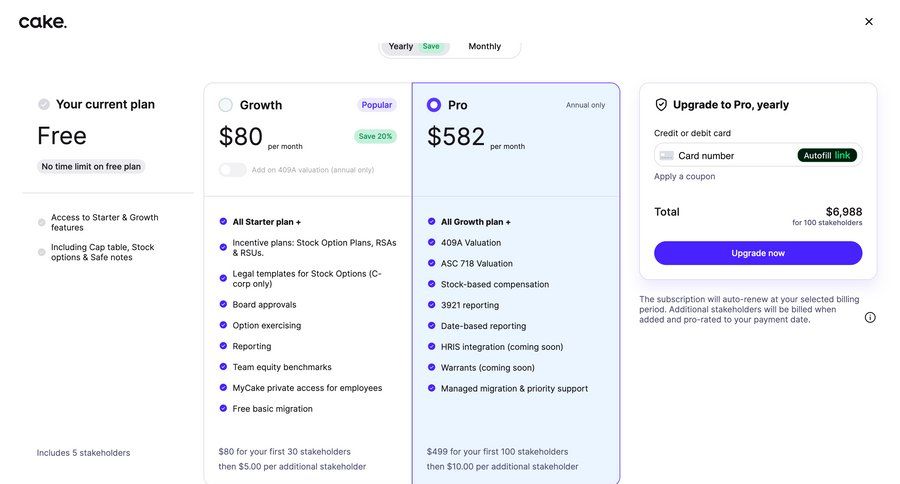Close the pricing page with X
The height and width of the screenshot is (484, 900).
pyautogui.click(x=869, y=22)
